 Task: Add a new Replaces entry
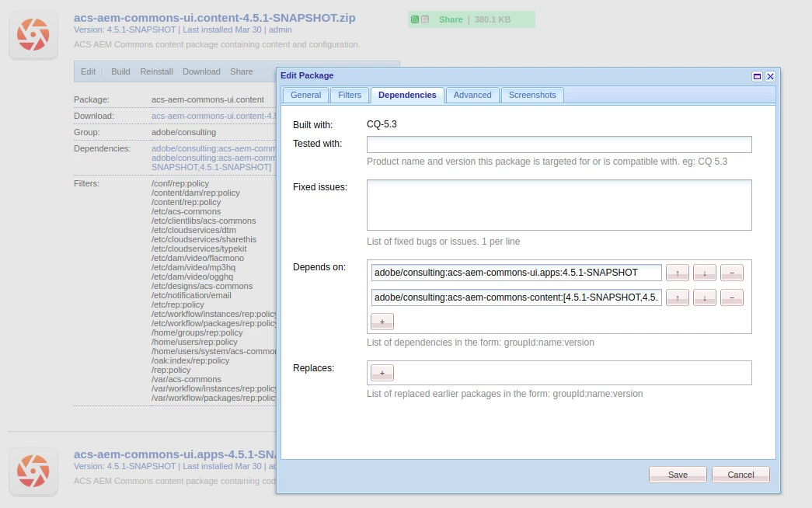coord(382,373)
